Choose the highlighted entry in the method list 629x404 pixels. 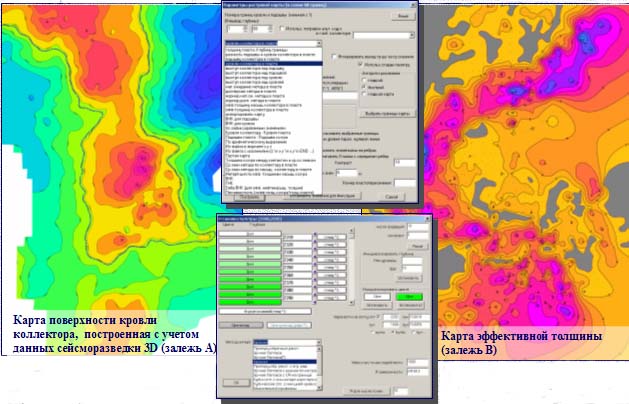pos(285,362)
